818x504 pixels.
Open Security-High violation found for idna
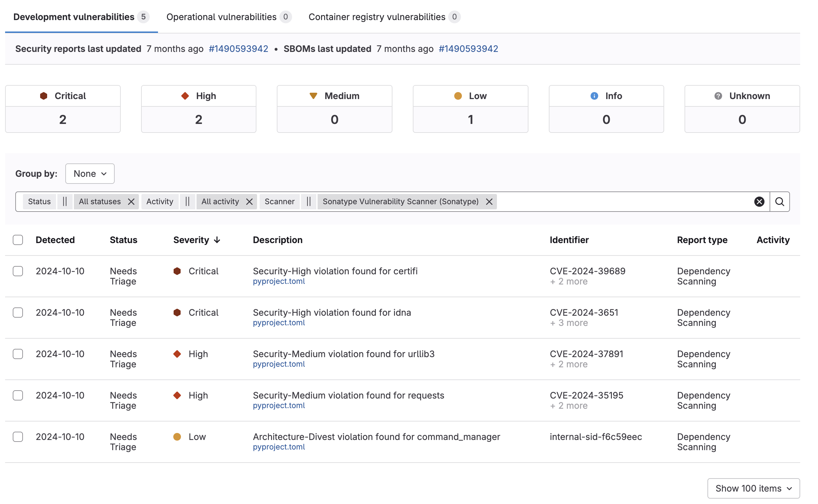pos(332,313)
